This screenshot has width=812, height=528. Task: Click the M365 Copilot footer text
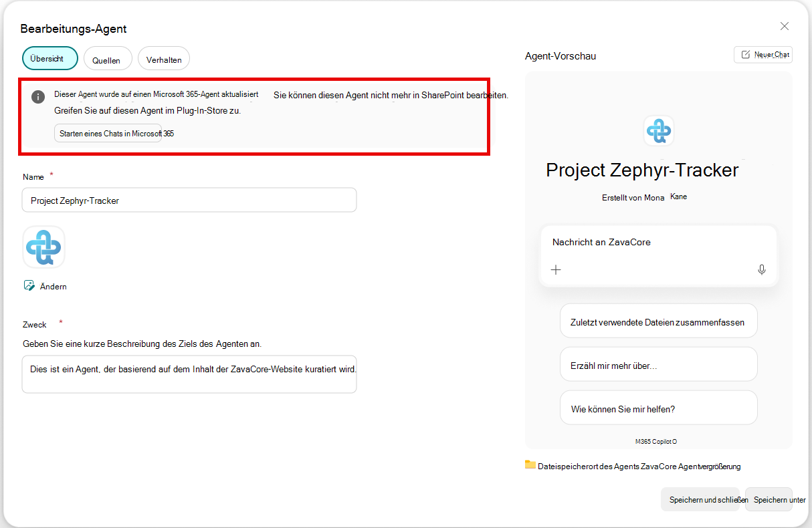point(656,442)
